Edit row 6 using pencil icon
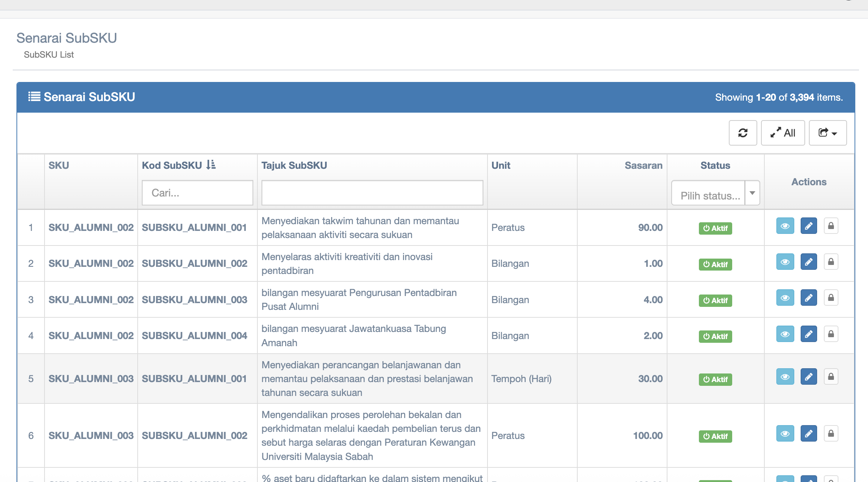The image size is (868, 482). (x=809, y=434)
